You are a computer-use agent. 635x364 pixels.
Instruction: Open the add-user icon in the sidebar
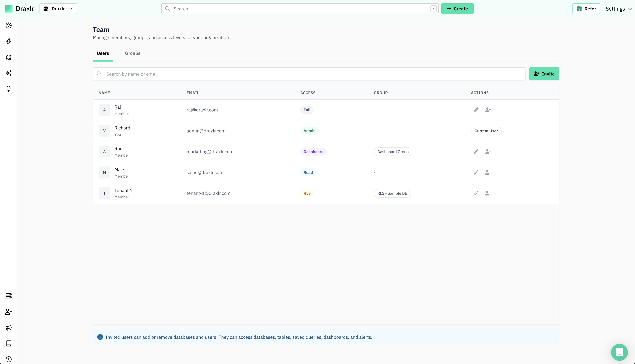pyautogui.click(x=8, y=312)
